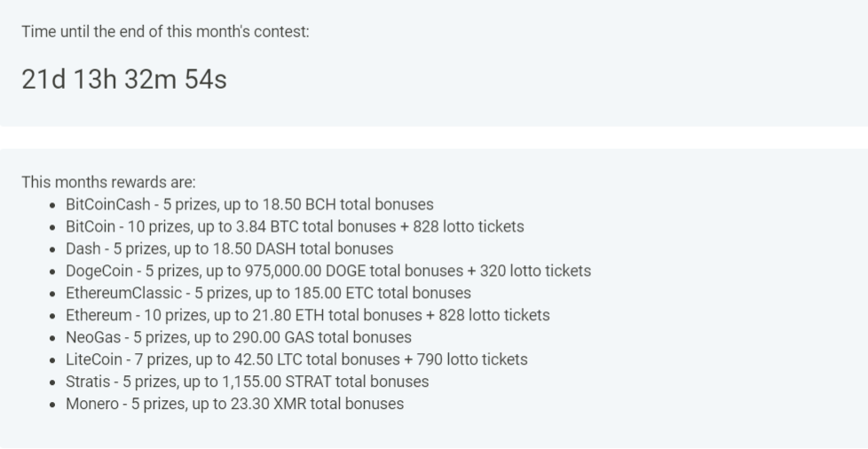
Task: Select the Ethereum 21.80 ETH entry
Action: tap(308, 315)
